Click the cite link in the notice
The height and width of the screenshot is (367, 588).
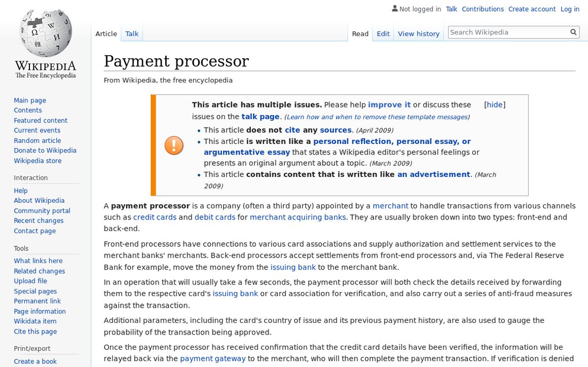pyautogui.click(x=292, y=130)
